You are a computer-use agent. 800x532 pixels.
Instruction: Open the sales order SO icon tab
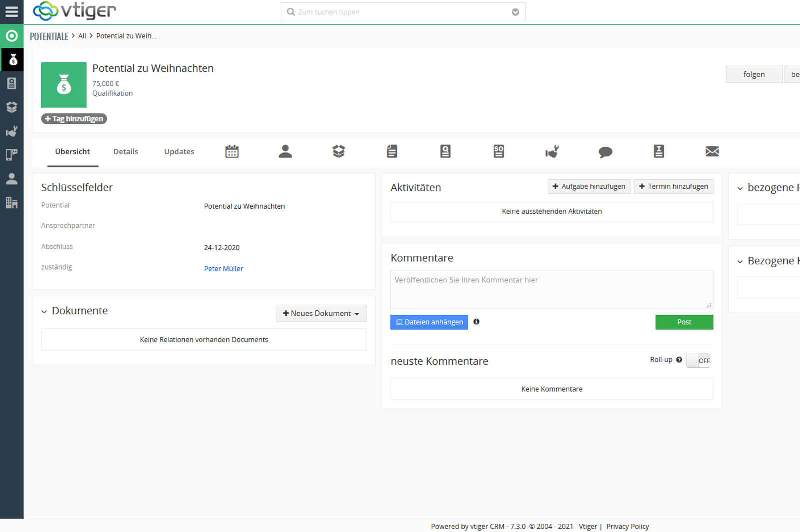click(x=498, y=151)
